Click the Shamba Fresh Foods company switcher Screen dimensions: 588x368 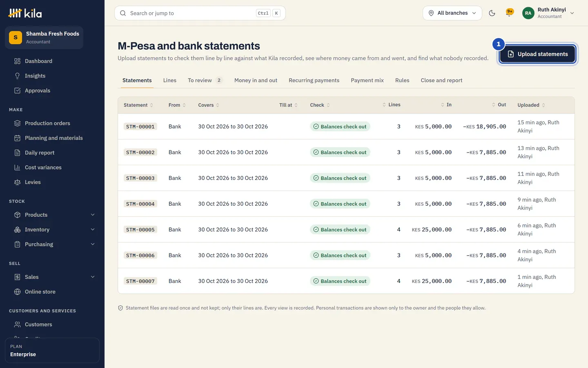point(44,38)
